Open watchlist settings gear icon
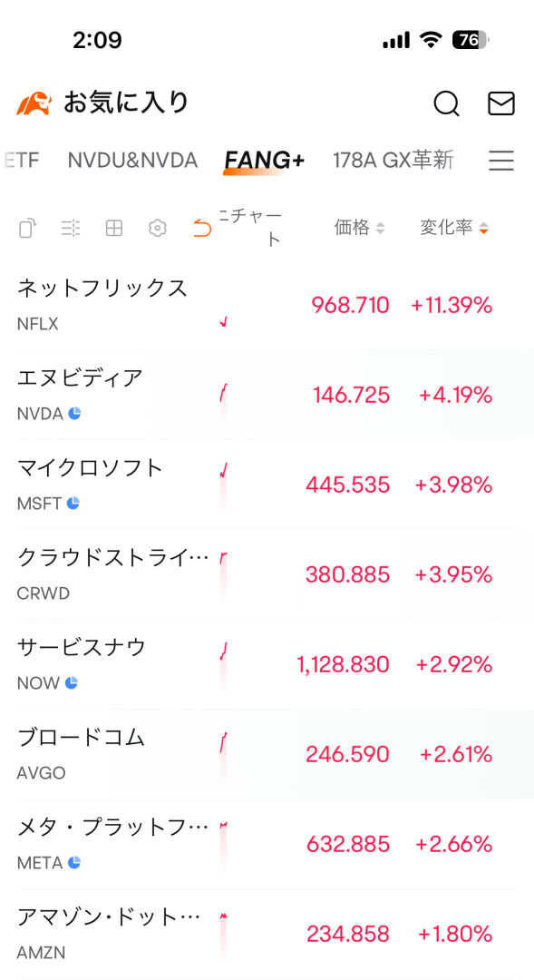534x980 pixels. pyautogui.click(x=158, y=229)
